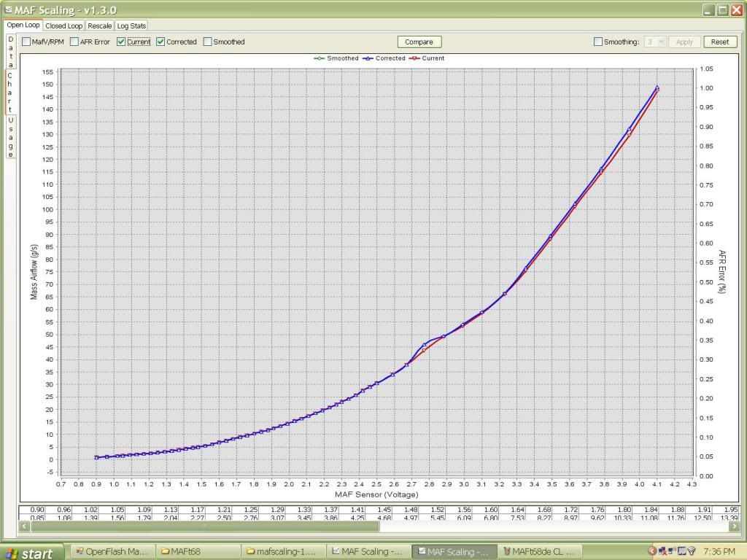Click the Current series legend marker
The width and height of the screenshot is (747, 560).
point(414,58)
